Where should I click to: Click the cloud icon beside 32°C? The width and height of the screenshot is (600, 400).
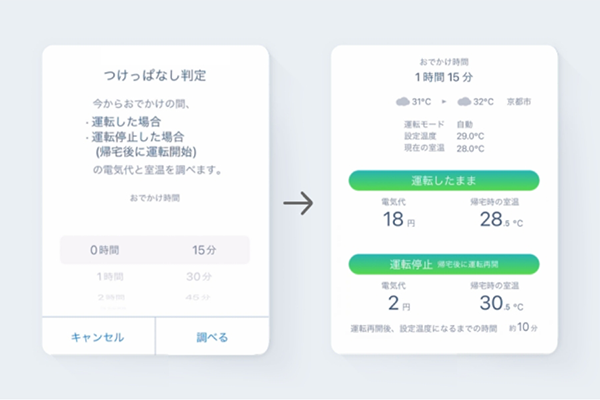(x=465, y=102)
